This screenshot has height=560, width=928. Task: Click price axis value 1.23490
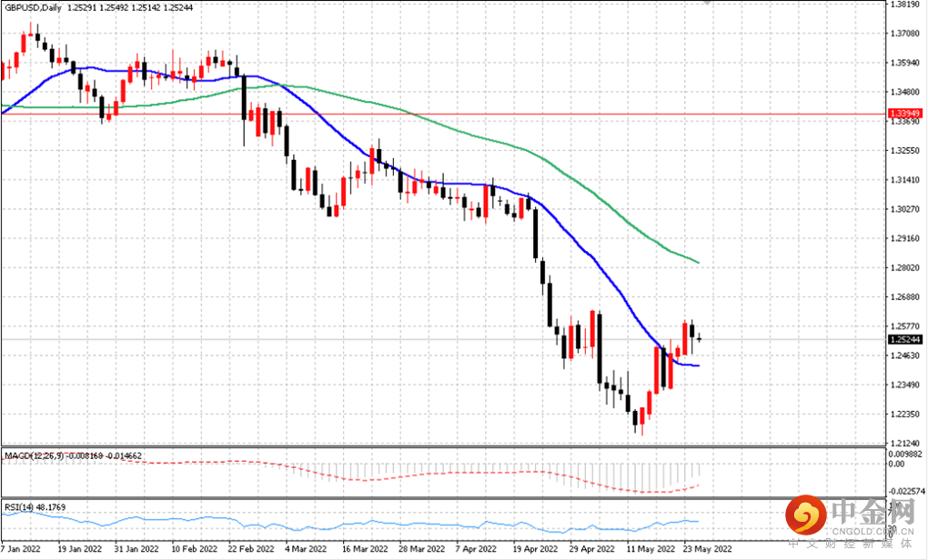point(905,385)
